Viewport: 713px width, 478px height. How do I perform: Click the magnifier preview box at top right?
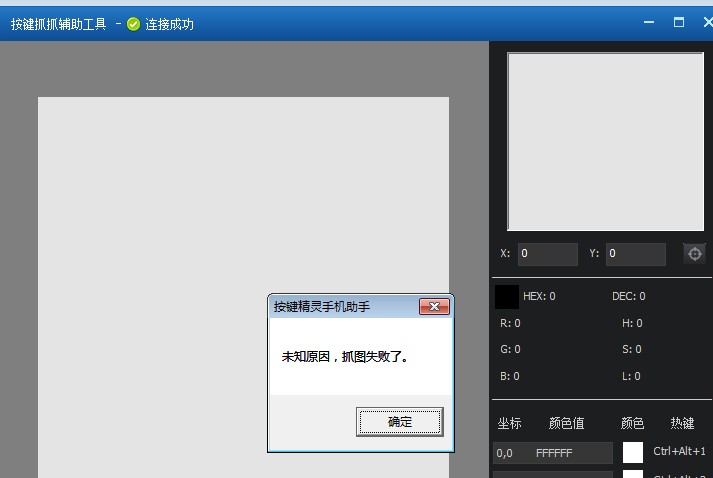coord(605,141)
